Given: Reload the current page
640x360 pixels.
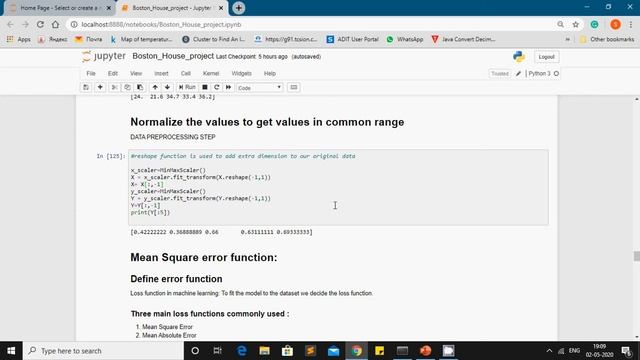Looking at the screenshot, I should [x=40, y=24].
